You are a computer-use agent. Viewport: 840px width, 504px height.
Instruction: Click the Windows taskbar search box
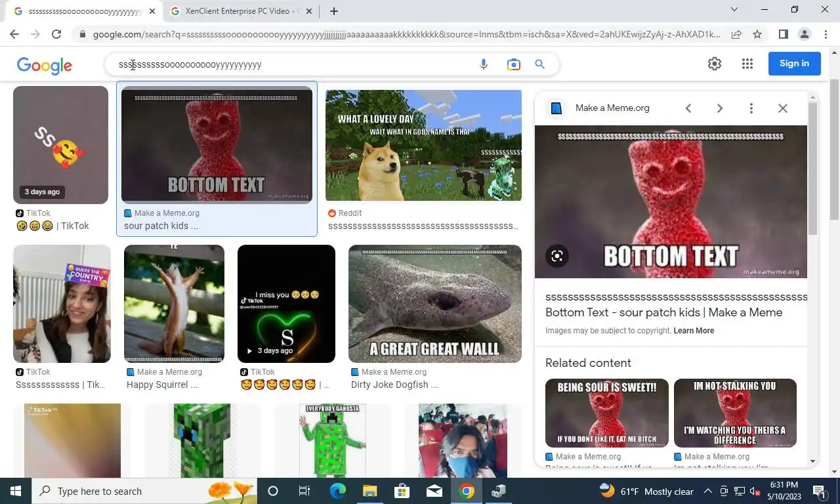144,491
